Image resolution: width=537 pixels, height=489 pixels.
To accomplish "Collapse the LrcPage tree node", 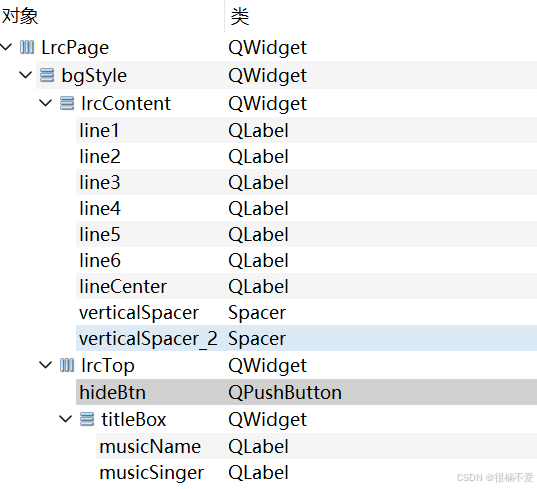I will 6,47.
